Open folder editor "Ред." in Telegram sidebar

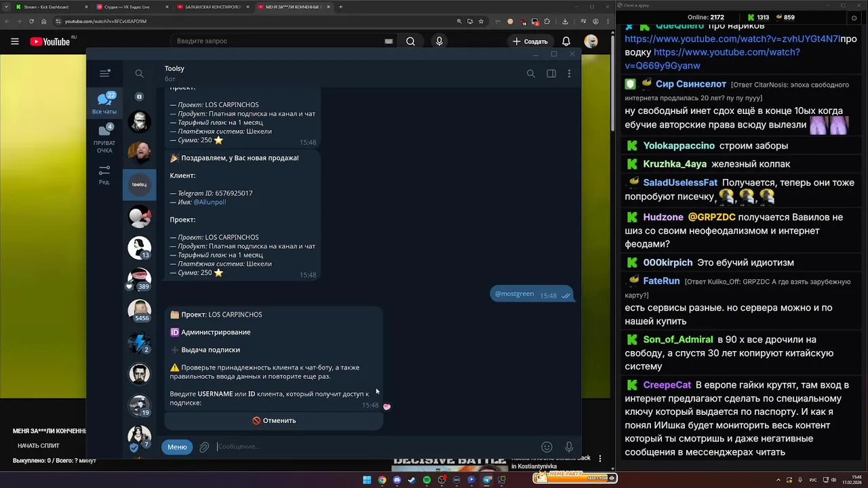[104, 175]
